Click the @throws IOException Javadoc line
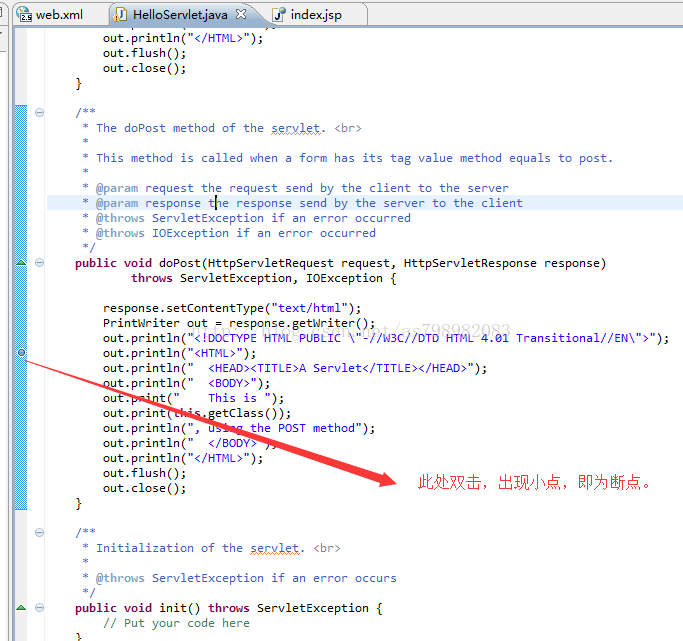Screen dimensions: 683x641 (x=229, y=233)
